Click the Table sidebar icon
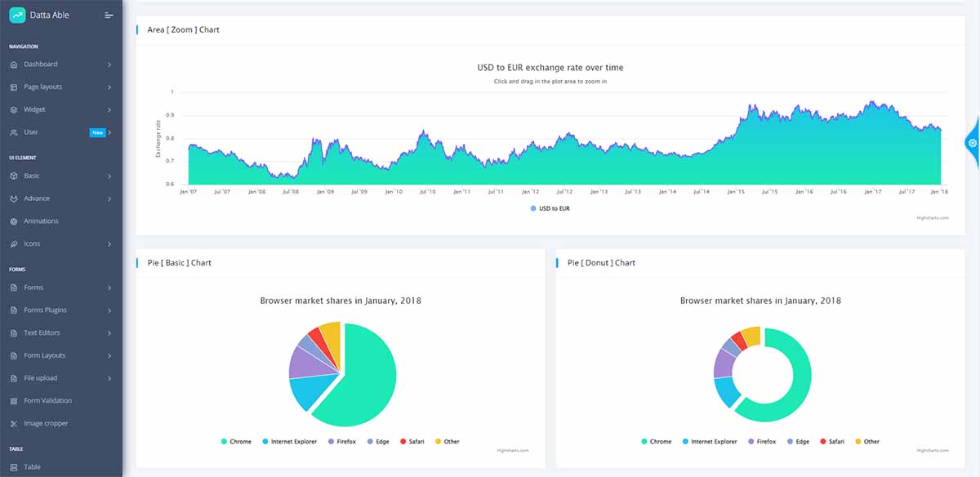Viewport: 980px width, 477px height. 13,466
